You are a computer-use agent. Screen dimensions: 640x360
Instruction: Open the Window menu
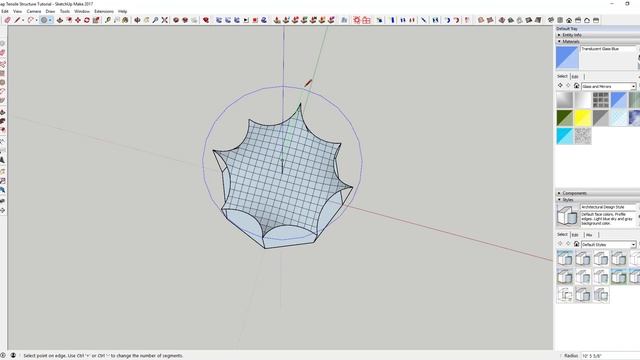pyautogui.click(x=82, y=11)
